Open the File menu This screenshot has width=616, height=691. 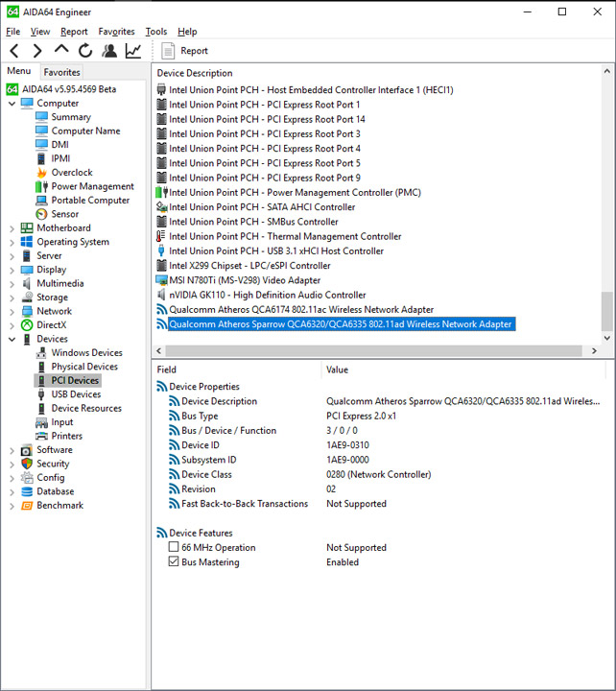tap(12, 32)
